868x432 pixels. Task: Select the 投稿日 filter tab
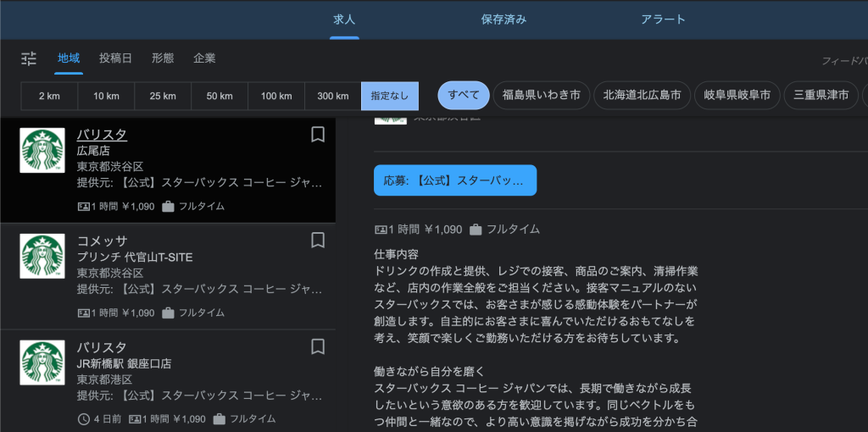(115, 58)
